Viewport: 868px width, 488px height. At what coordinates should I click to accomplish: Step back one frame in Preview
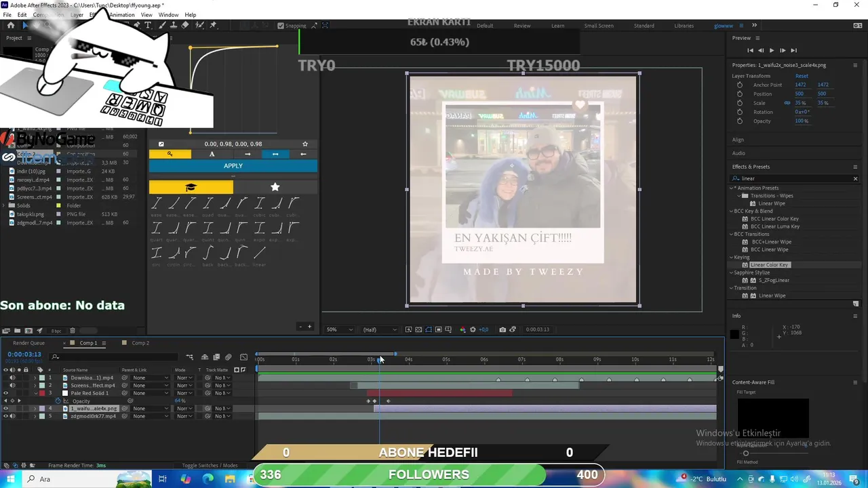tap(761, 50)
